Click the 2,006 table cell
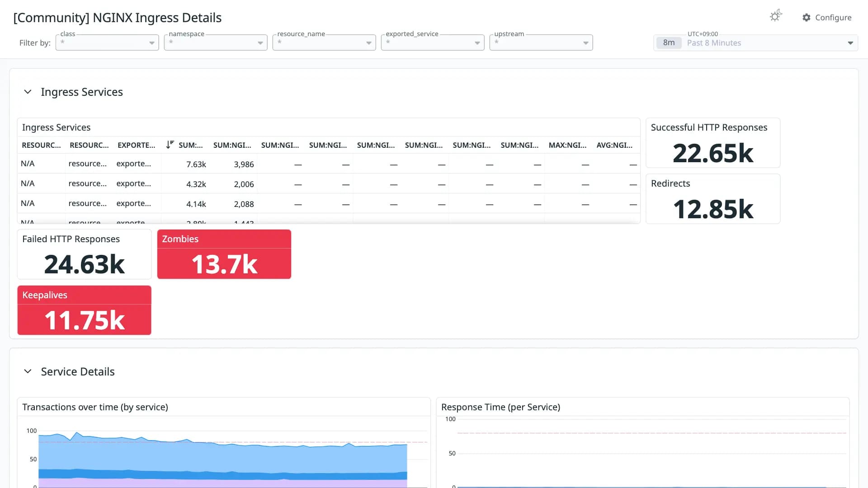868x488 pixels. [244, 184]
